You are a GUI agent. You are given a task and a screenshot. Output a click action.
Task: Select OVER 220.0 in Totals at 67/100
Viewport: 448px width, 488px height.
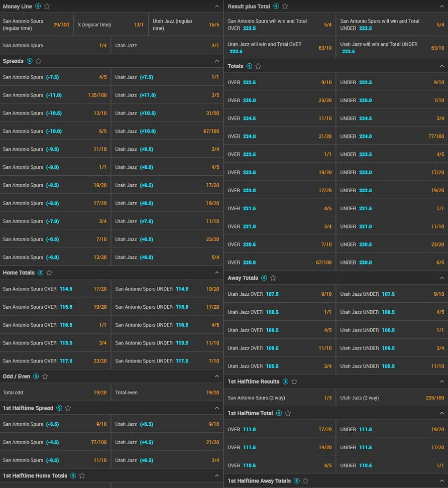280,263
